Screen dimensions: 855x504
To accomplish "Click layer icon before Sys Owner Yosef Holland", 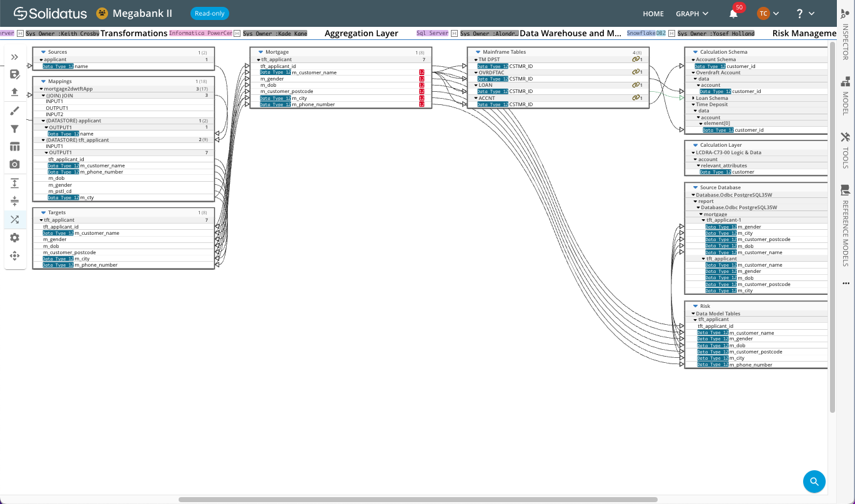I will pyautogui.click(x=672, y=33).
